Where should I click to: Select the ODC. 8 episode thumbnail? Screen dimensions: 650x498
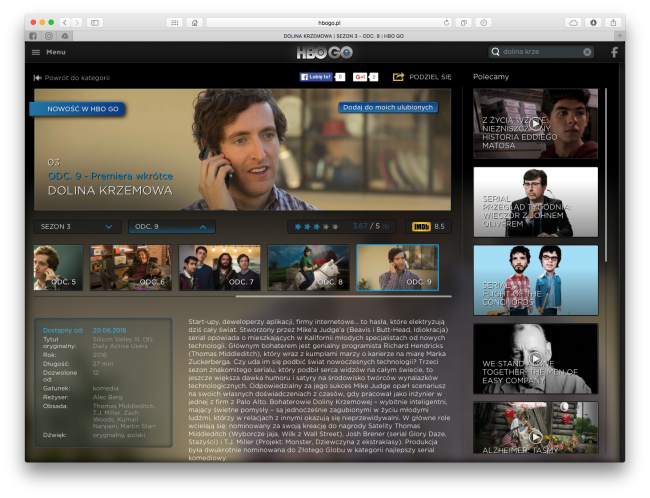click(x=309, y=267)
